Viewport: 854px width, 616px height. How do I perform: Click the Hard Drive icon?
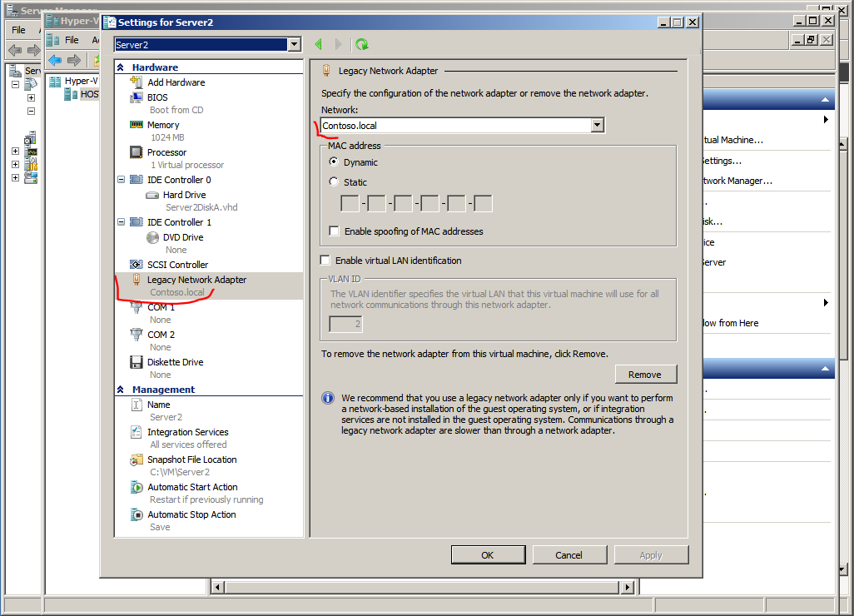(152, 195)
